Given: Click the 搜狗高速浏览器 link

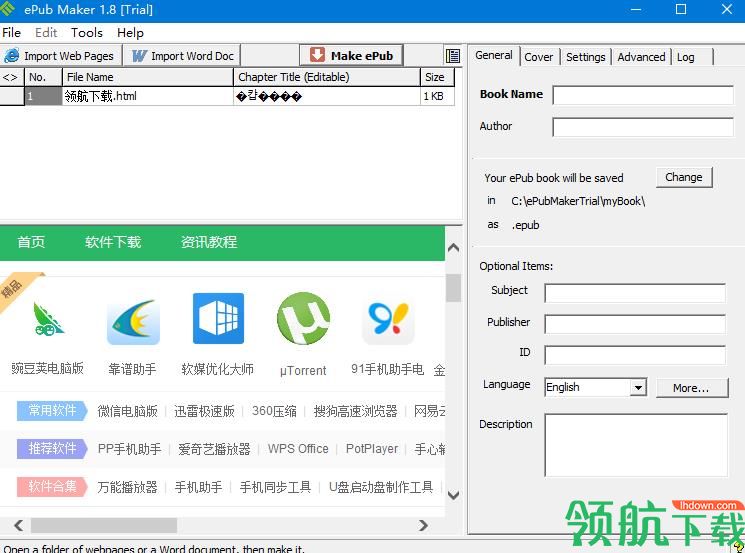Looking at the screenshot, I should point(355,411).
